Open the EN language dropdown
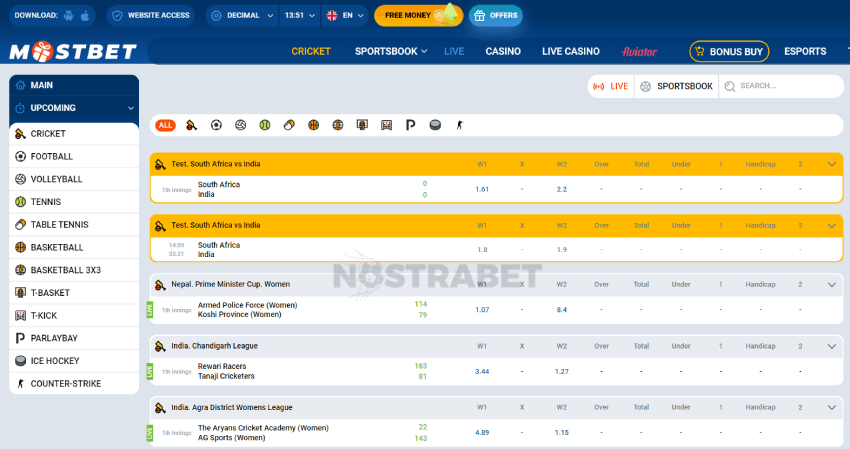Screen dimensions: 850x449 tap(345, 15)
